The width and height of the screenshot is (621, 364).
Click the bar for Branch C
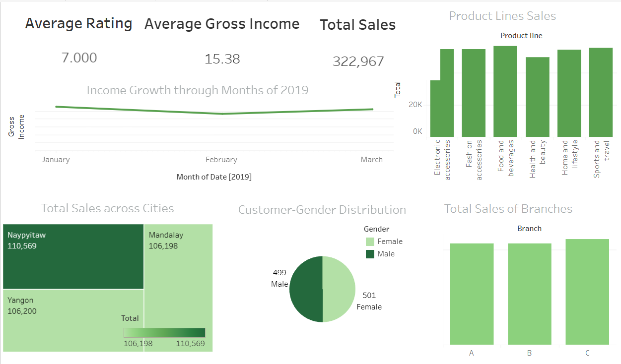587,293
